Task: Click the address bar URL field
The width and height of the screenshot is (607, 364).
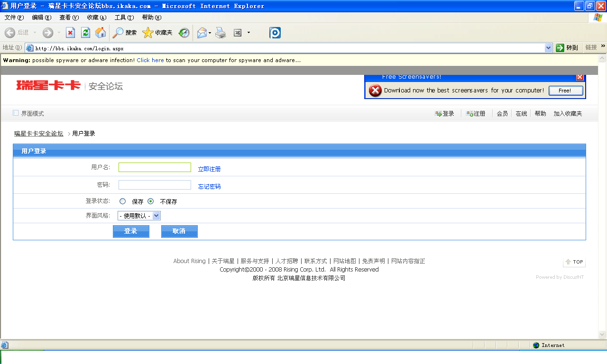Action: click(289, 48)
